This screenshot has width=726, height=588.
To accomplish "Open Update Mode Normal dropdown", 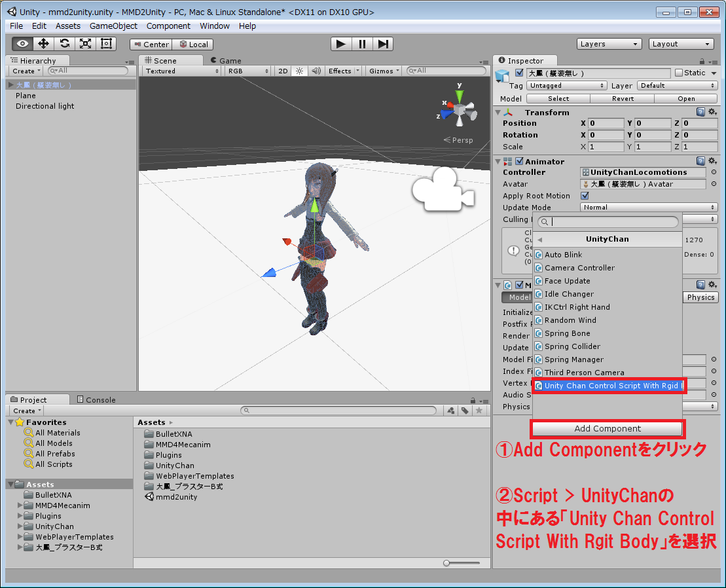I will [649, 208].
